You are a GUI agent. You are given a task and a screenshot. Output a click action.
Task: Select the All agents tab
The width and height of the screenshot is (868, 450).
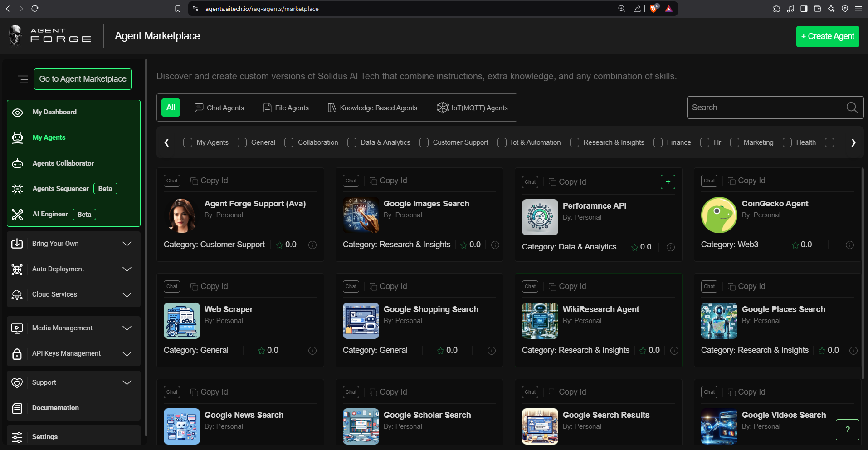[x=171, y=108]
